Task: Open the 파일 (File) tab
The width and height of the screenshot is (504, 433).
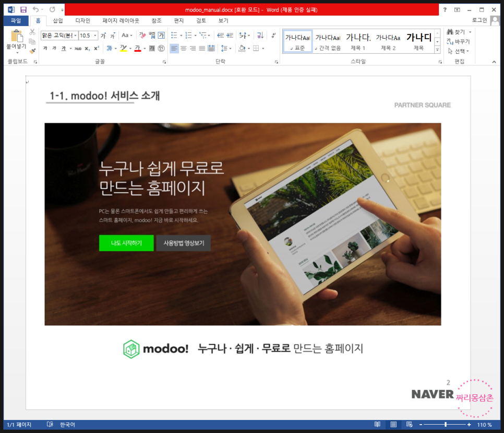Action: (x=16, y=20)
